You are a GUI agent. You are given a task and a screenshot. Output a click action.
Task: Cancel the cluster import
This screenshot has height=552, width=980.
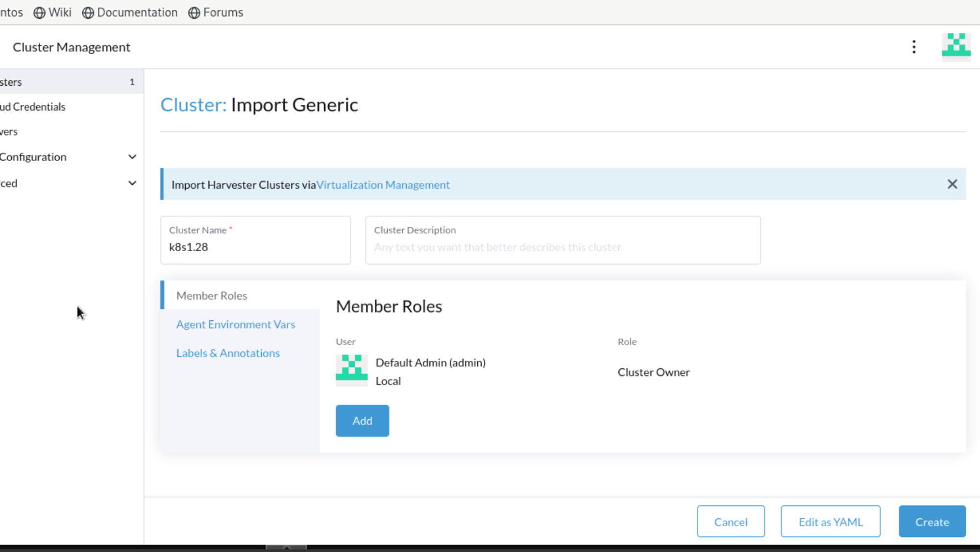(x=731, y=522)
